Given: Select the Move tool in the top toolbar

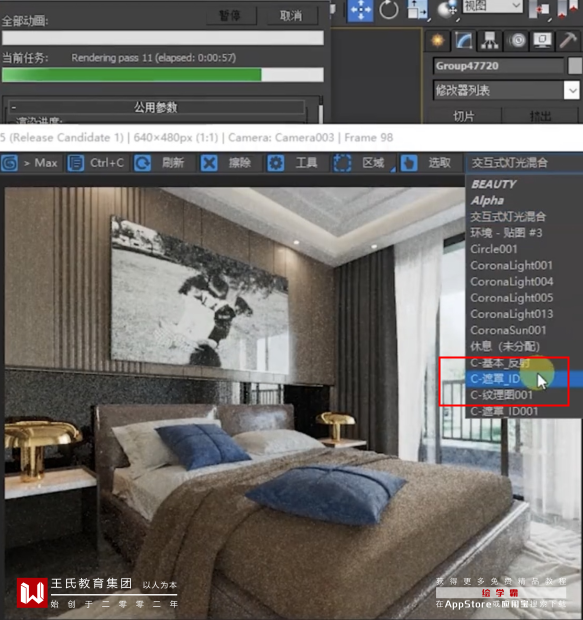Looking at the screenshot, I should coord(360,9).
